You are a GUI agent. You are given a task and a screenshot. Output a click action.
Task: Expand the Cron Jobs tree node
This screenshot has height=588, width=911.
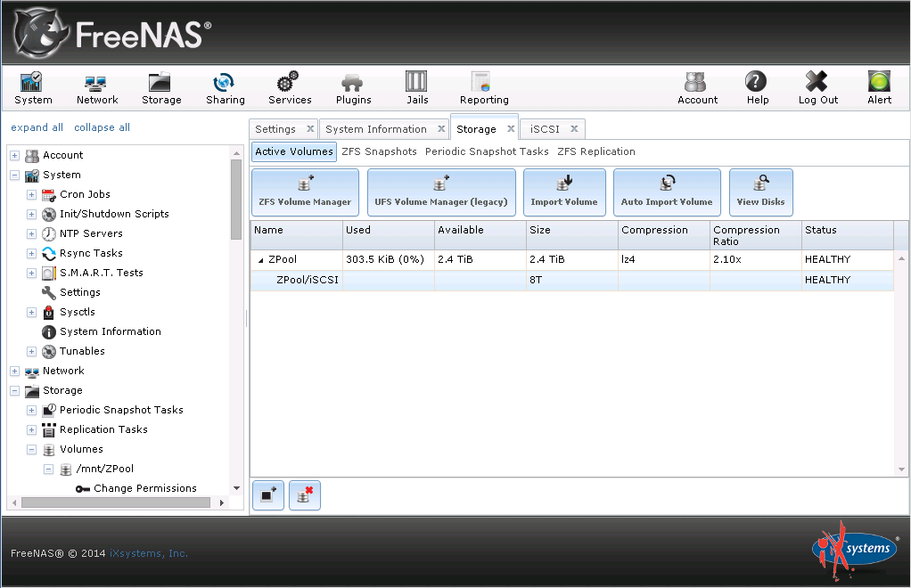[32, 195]
